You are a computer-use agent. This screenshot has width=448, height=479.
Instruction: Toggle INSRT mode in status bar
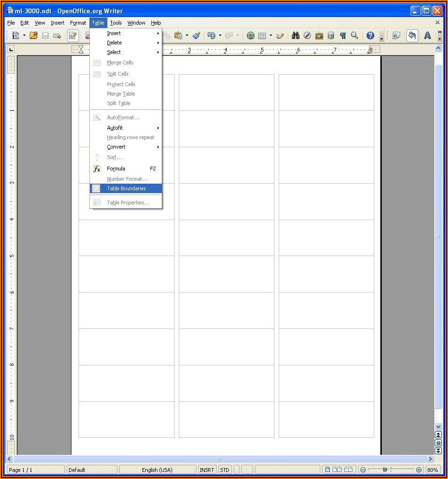pos(207,470)
